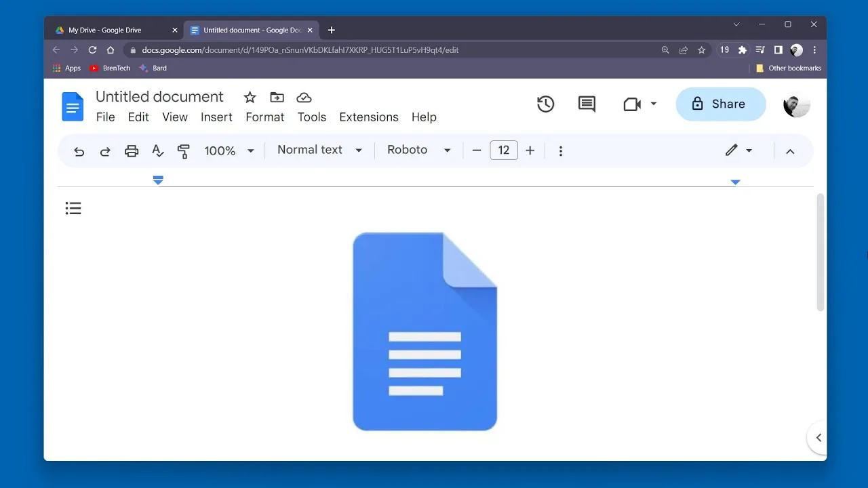Viewport: 868px width, 488px height.
Task: Go to browser home page
Action: point(111,49)
